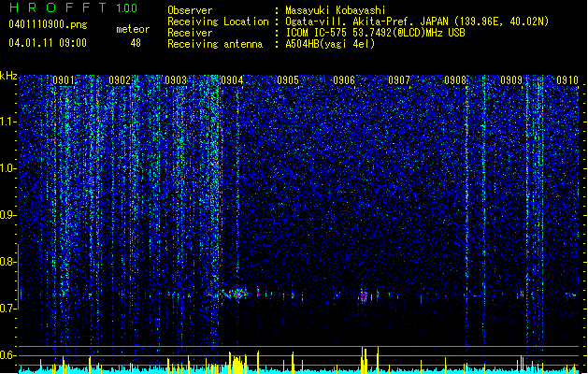This screenshot has width=588, height=374.
Task: Click the red meteor echo just after 0906
Action: pos(364,296)
